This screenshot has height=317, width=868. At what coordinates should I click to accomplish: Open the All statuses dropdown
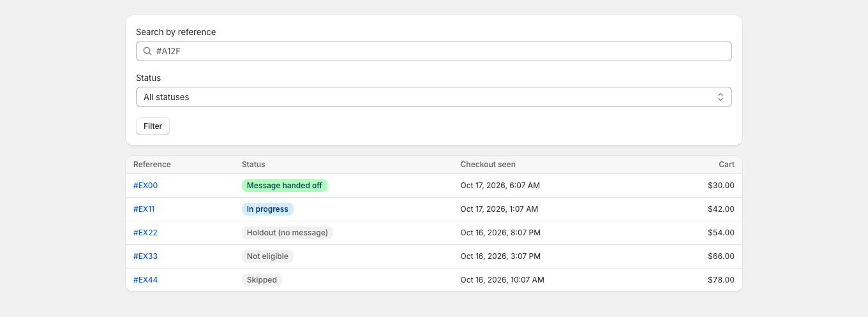coord(434,97)
